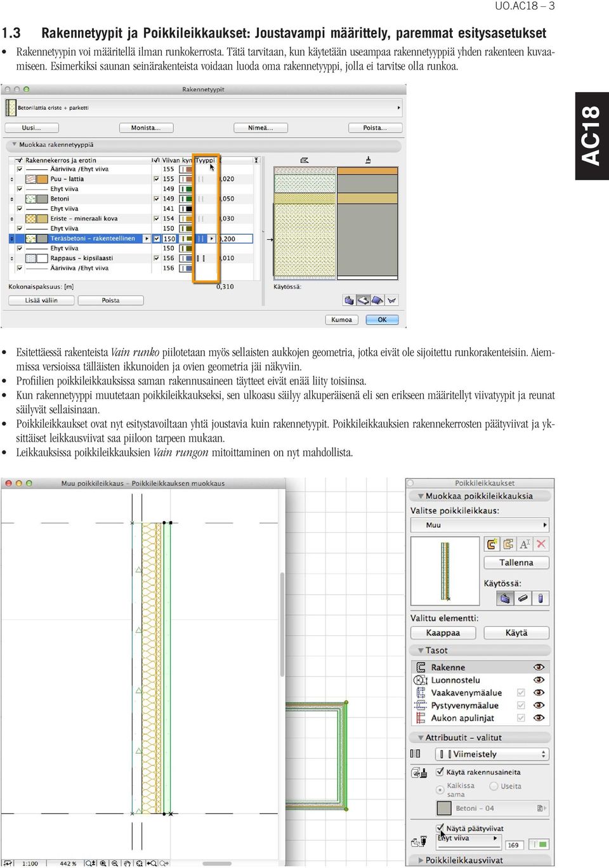Click the Aukon apulinjat layer icon
Viewport: 609px width, 868px height.
pos(421,718)
